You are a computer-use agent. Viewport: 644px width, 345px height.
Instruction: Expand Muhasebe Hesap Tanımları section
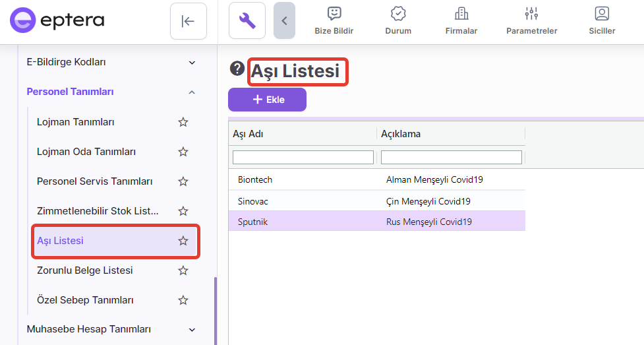pyautogui.click(x=192, y=330)
